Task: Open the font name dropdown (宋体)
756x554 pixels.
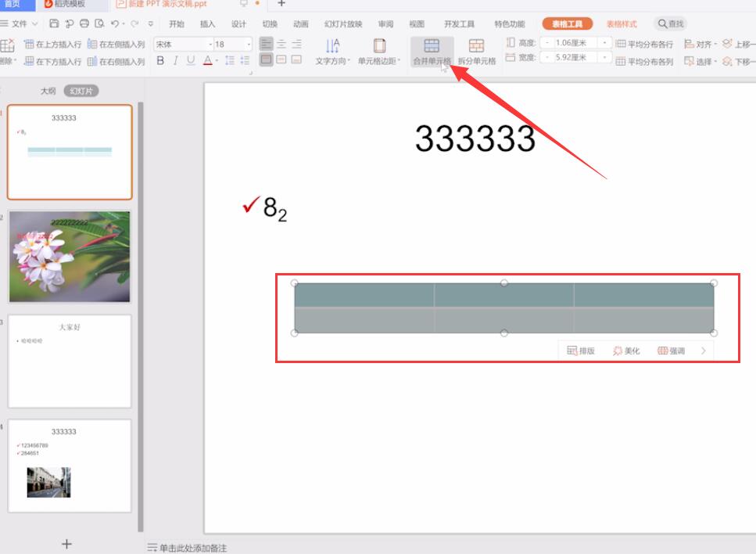Action: coord(211,44)
